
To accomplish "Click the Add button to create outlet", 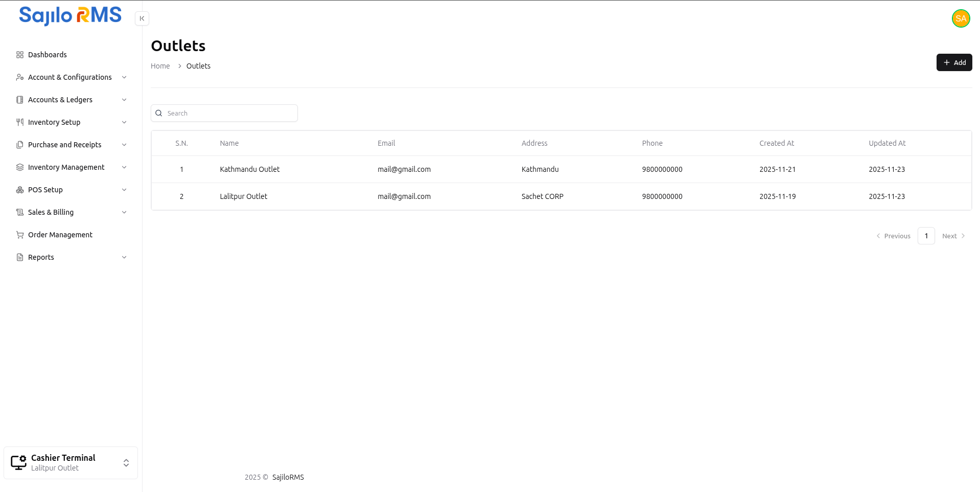I will click(x=953, y=62).
